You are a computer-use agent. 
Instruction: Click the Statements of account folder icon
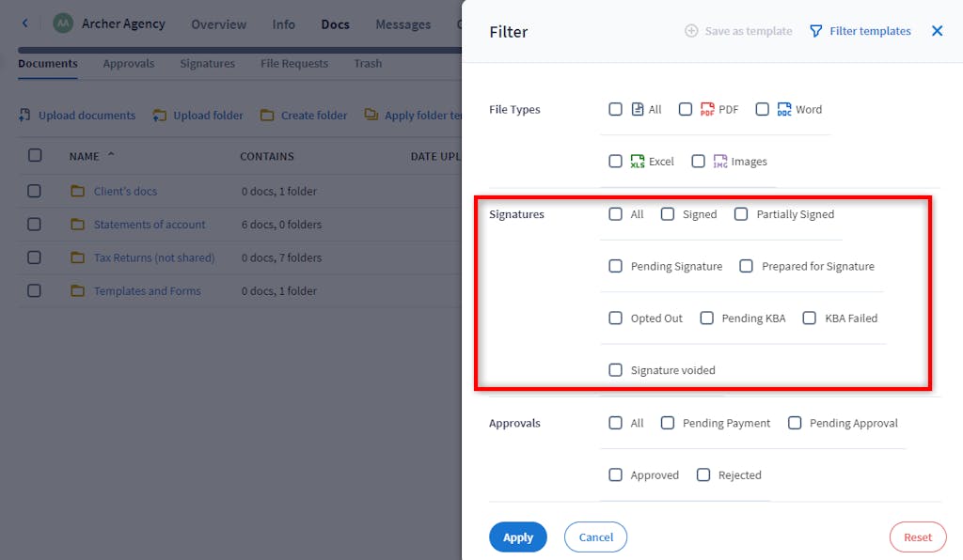(x=77, y=225)
